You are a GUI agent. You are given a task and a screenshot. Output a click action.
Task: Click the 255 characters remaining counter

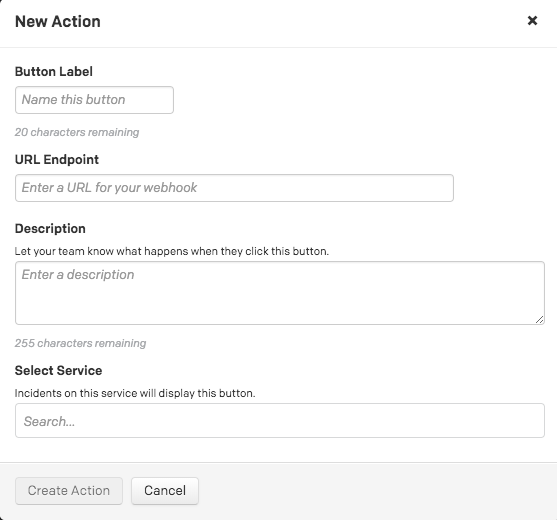tap(81, 343)
